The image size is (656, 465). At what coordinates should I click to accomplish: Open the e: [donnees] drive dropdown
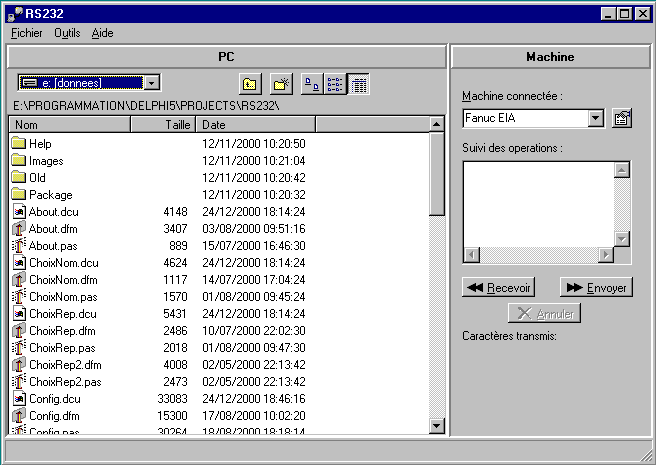point(152,83)
